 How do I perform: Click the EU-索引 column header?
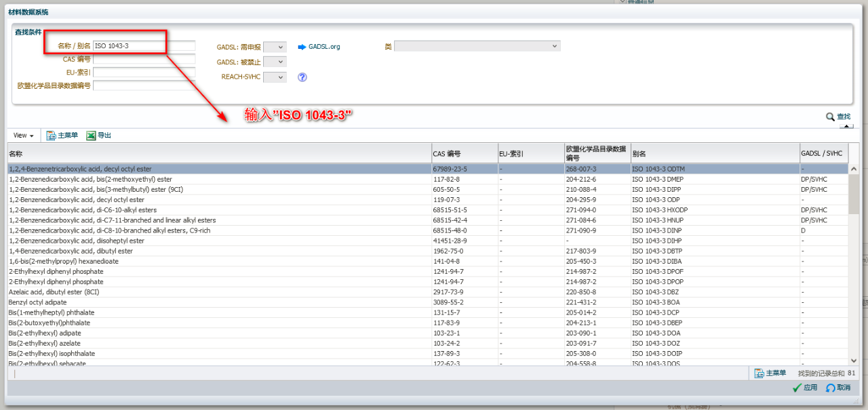click(531, 154)
